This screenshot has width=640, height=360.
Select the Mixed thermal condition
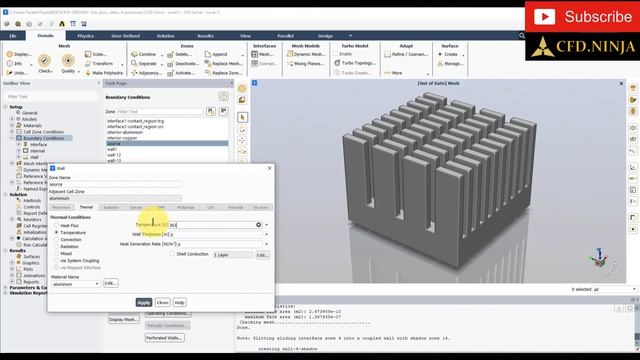[57, 253]
